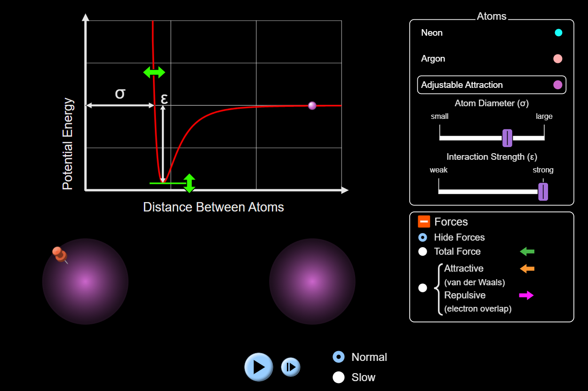
Task: Select Adjustable Attraction atom option
Action: 492,85
